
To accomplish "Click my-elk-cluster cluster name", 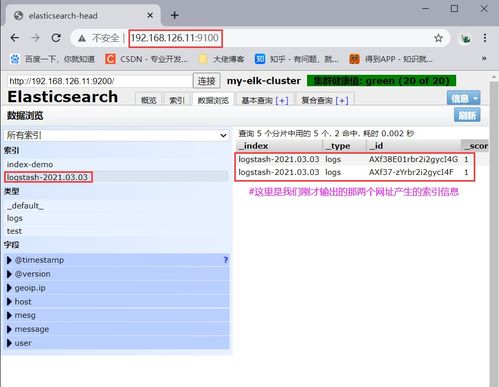I will click(x=264, y=81).
